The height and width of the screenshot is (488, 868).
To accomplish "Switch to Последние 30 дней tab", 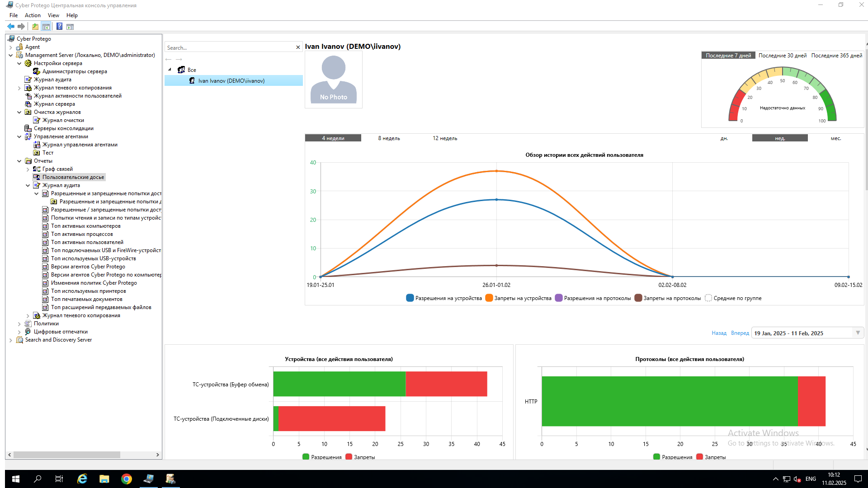I will pyautogui.click(x=782, y=56).
